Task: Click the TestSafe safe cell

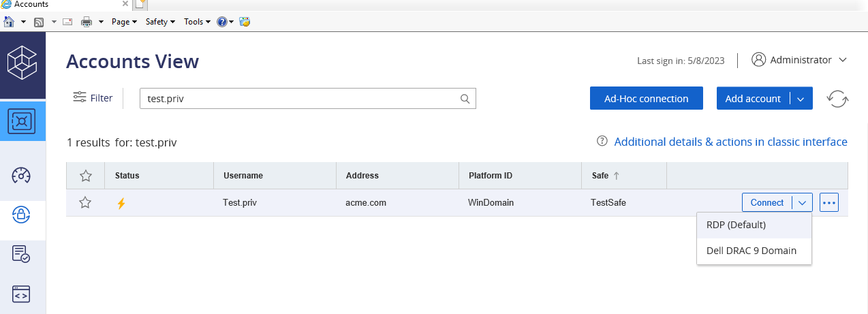Action: click(608, 202)
